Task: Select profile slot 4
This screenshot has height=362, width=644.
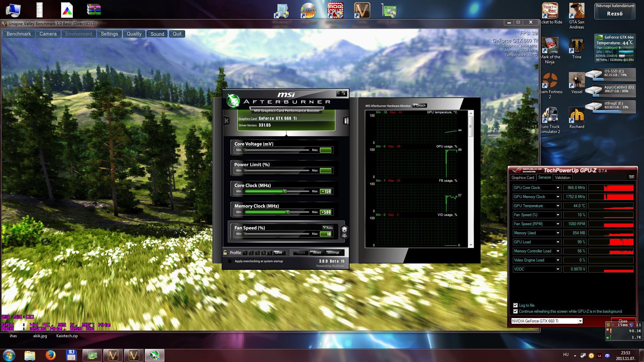Action: coord(263,253)
